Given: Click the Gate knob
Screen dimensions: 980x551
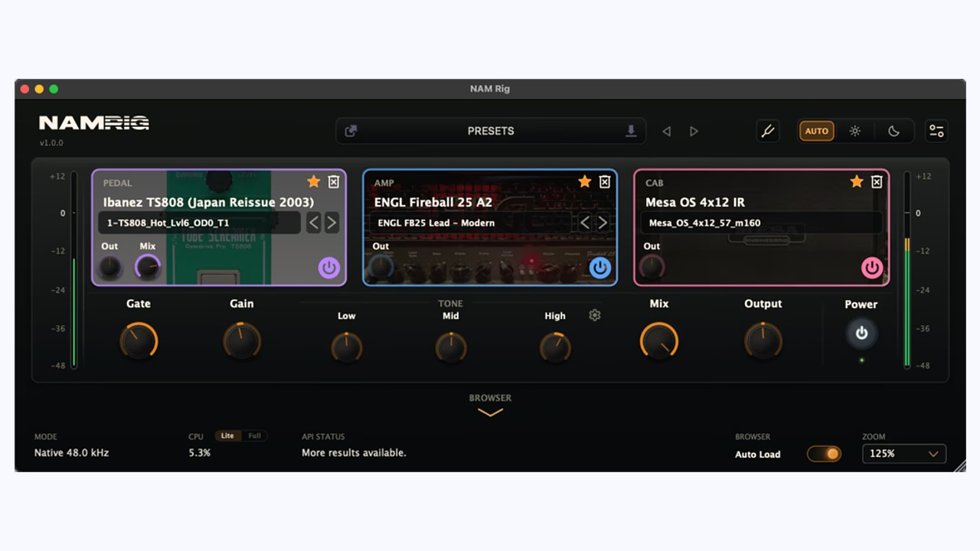Looking at the screenshot, I should coord(139,341).
